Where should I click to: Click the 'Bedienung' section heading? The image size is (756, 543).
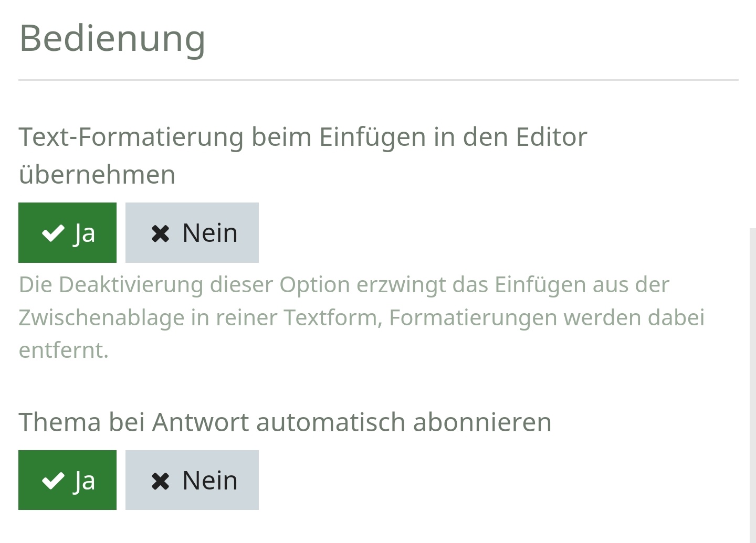click(x=112, y=38)
